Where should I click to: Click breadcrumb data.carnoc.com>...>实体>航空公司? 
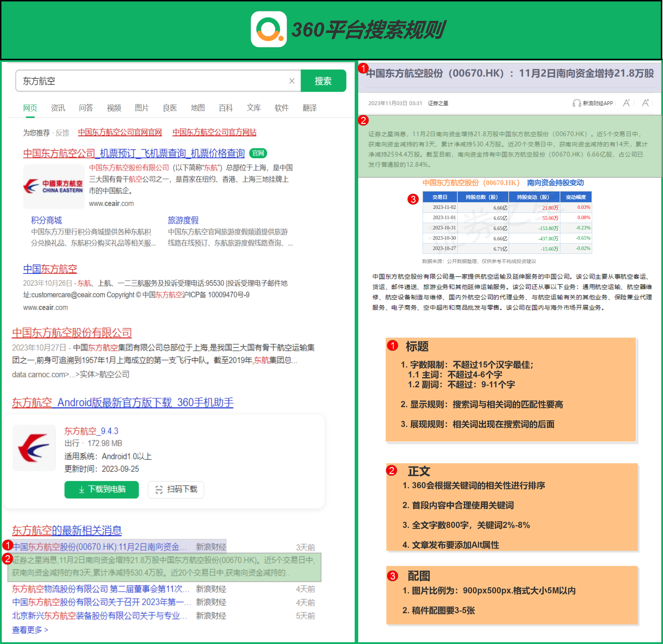(70, 374)
